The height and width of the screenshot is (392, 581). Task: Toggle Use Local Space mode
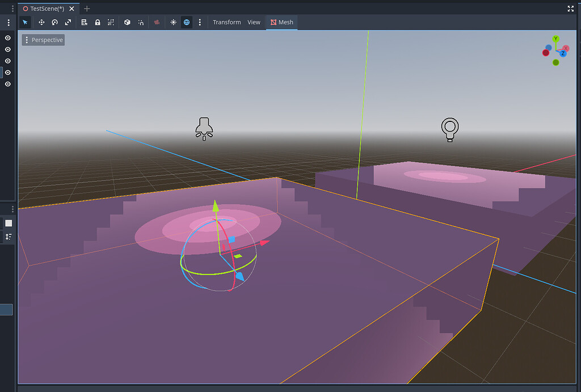coord(127,22)
